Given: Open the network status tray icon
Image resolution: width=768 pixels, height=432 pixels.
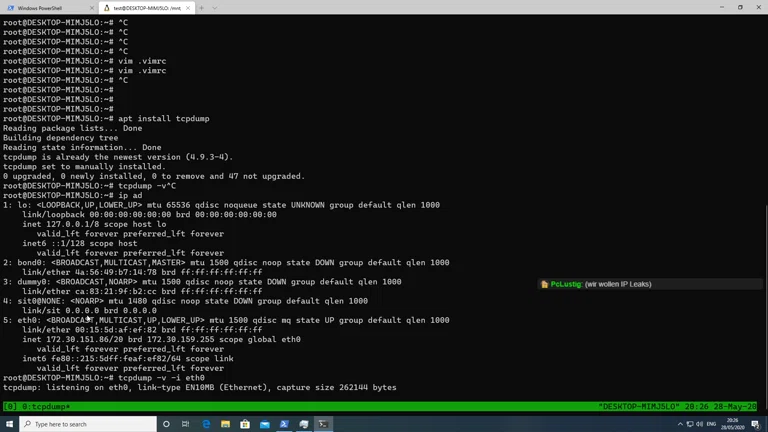Looking at the screenshot, I should point(690,424).
